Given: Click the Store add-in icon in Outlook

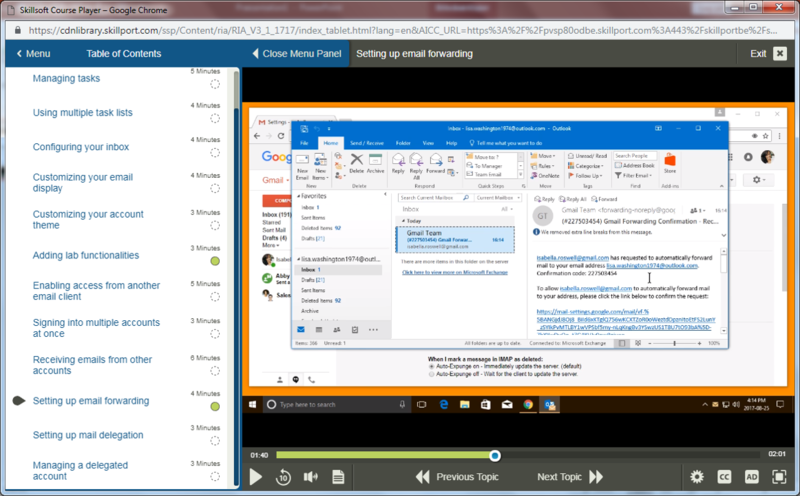Looking at the screenshot, I should [670, 163].
